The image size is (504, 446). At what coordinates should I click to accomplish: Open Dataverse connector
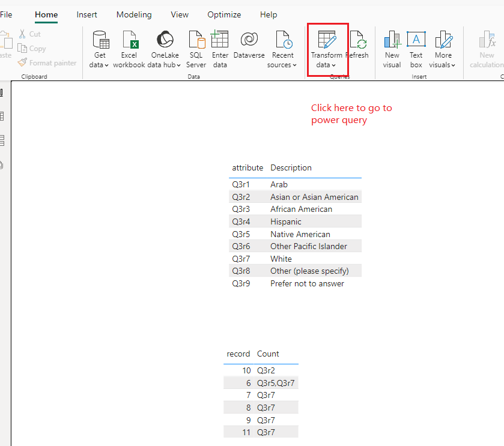[249, 45]
